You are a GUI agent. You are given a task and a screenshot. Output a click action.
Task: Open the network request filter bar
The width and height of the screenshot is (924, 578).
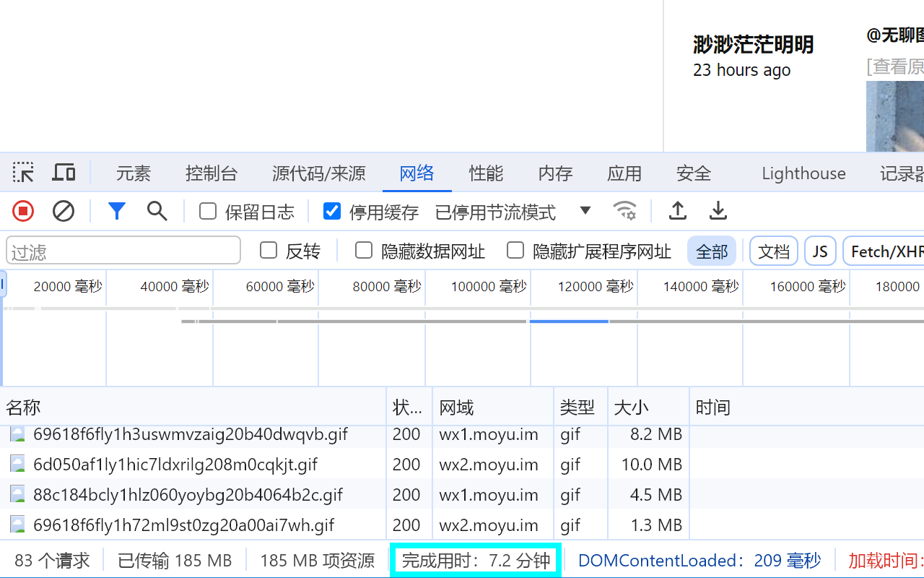click(x=117, y=211)
